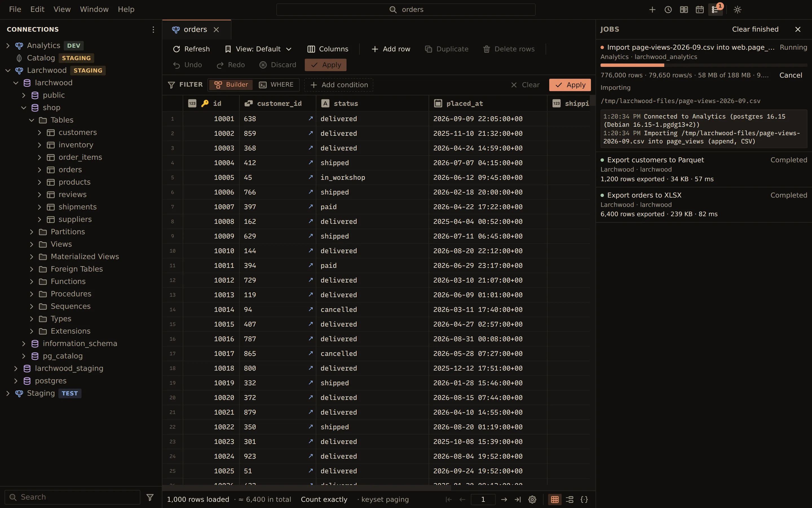This screenshot has width=812, height=508.
Task: Switch filter mode to Builder
Action: [231, 85]
